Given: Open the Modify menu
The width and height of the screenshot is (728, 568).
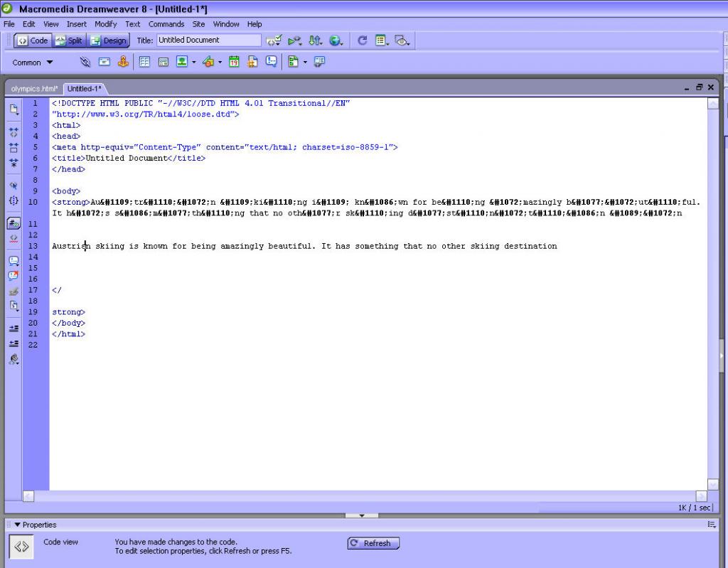Looking at the screenshot, I should pyautogui.click(x=105, y=24).
